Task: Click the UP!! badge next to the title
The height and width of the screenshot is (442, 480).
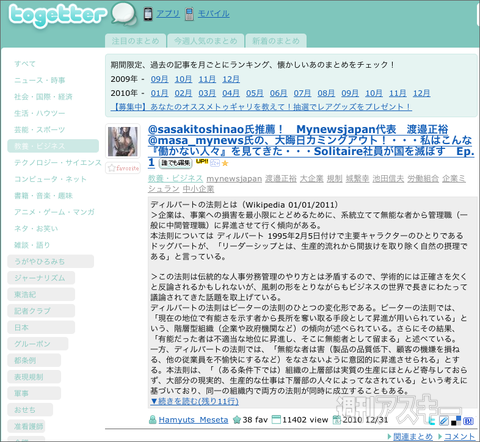Action: 202,161
